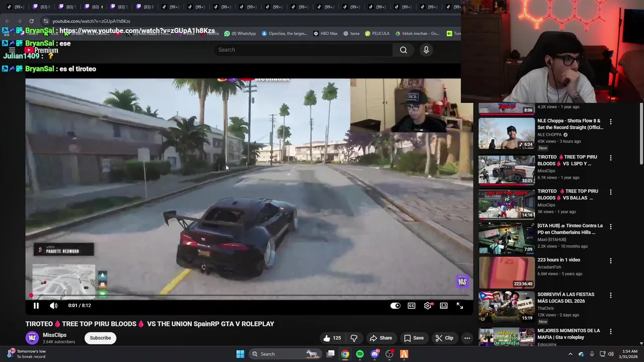Switch to the first Twitch (83) tab
This screenshot has height=362, width=644.
pyautogui.click(x=42, y=7)
